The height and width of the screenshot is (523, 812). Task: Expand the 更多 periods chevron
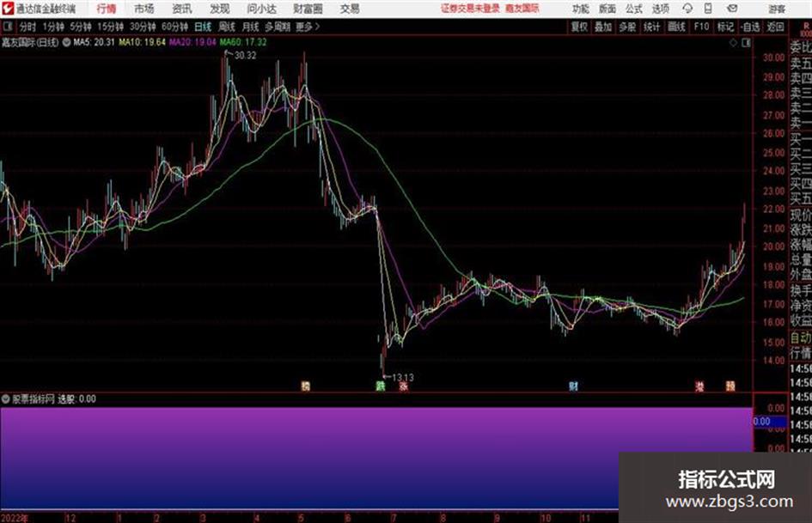317,27
